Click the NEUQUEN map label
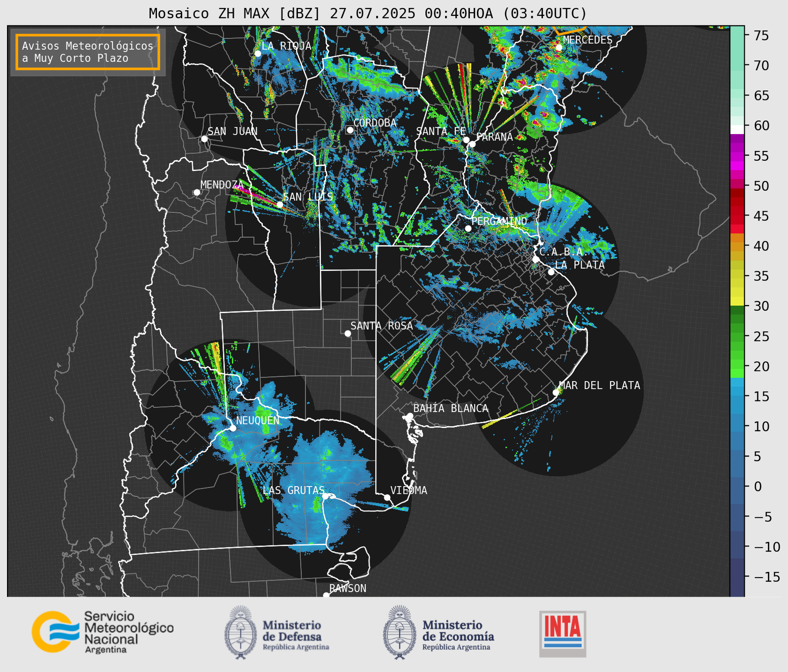 click(x=258, y=421)
